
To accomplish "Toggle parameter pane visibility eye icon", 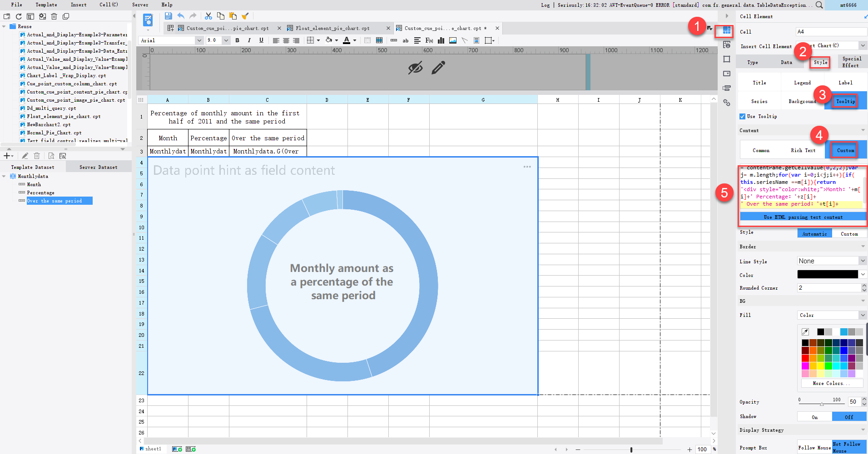I will pos(415,68).
